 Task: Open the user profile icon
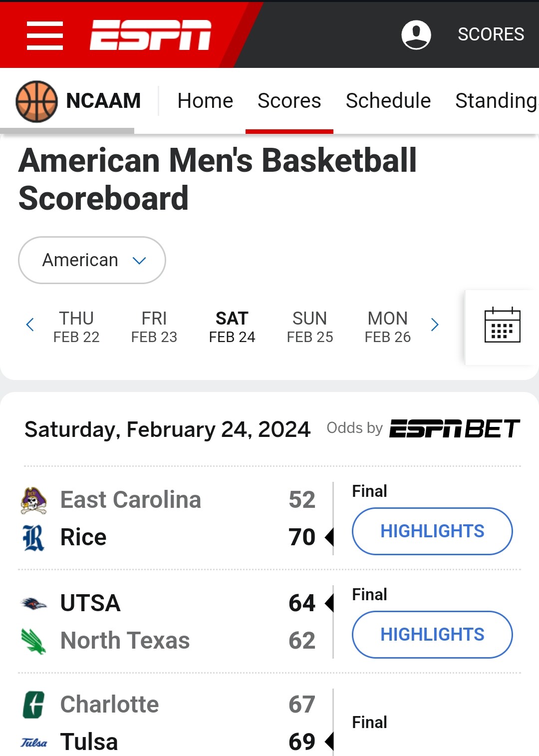click(x=416, y=34)
